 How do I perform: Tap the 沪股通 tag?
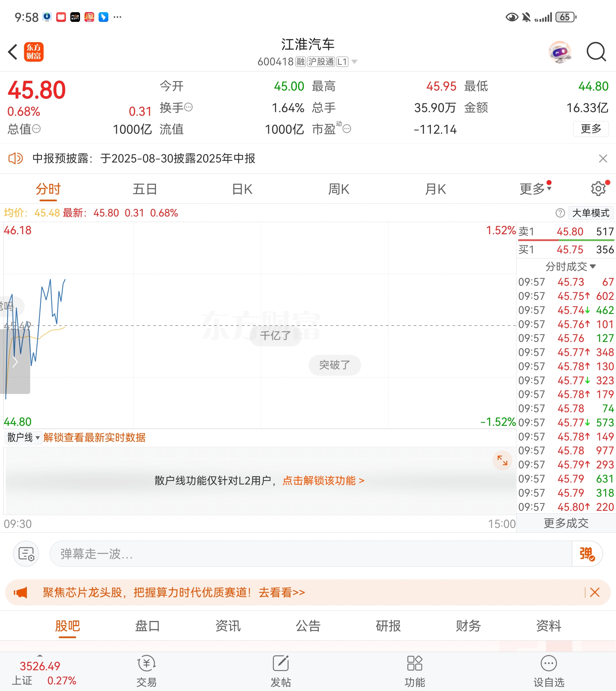321,61
